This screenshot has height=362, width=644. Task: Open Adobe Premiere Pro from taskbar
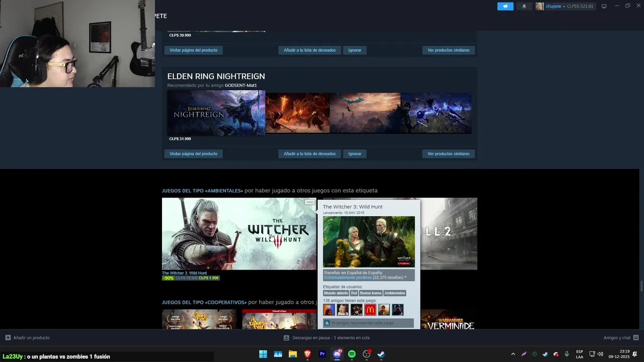pos(323,354)
